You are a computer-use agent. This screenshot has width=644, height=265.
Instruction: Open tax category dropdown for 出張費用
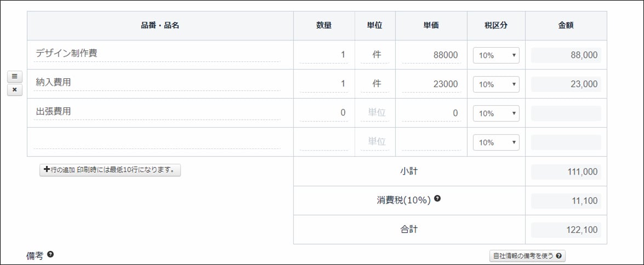pyautogui.click(x=496, y=114)
